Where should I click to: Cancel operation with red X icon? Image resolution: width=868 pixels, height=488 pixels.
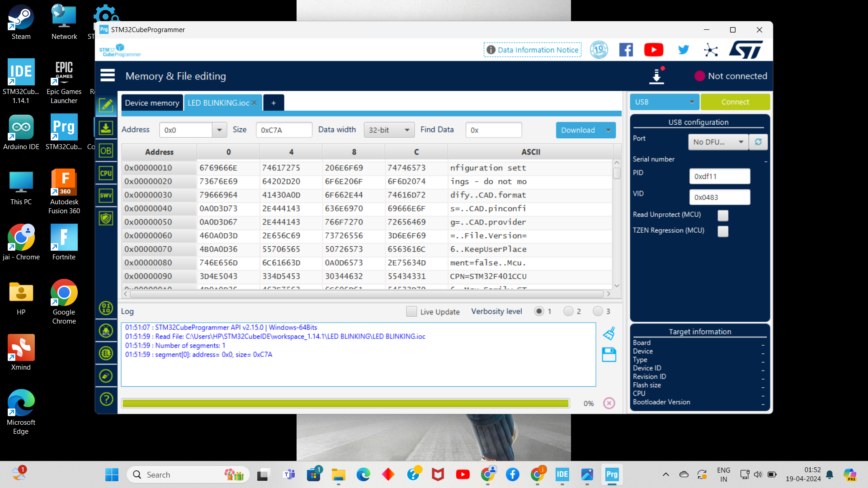click(x=609, y=403)
